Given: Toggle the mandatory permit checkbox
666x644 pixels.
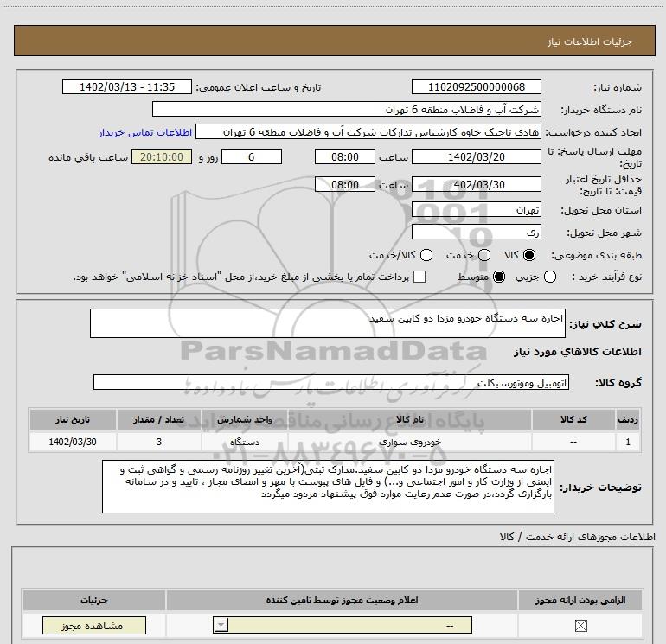Looking at the screenshot, I should [x=580, y=625].
